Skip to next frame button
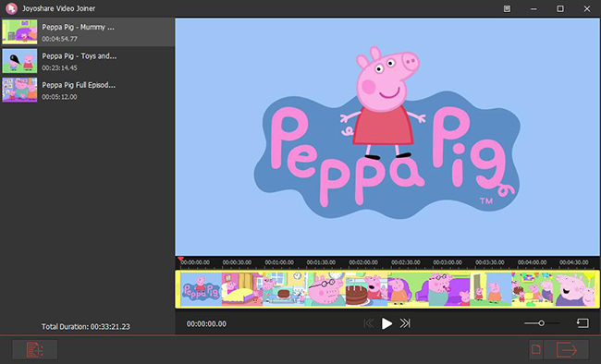Screen dimensions: 601x364 (405, 323)
